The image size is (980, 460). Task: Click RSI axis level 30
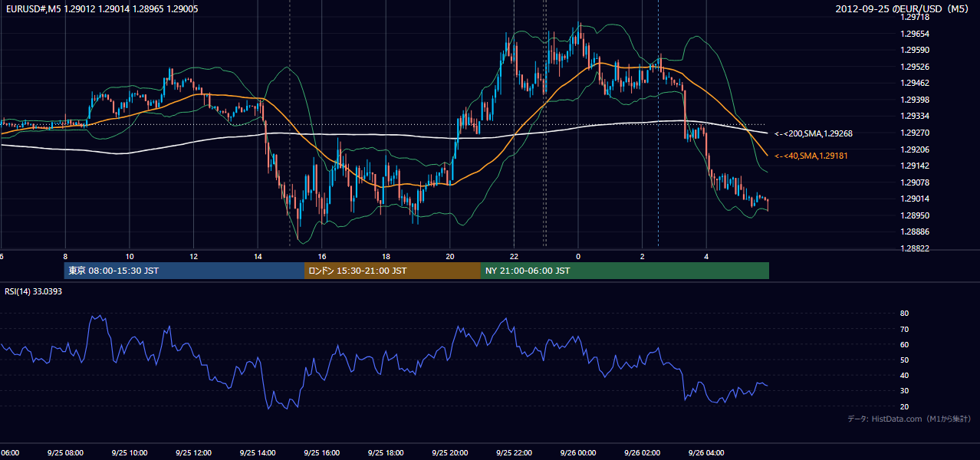905,390
